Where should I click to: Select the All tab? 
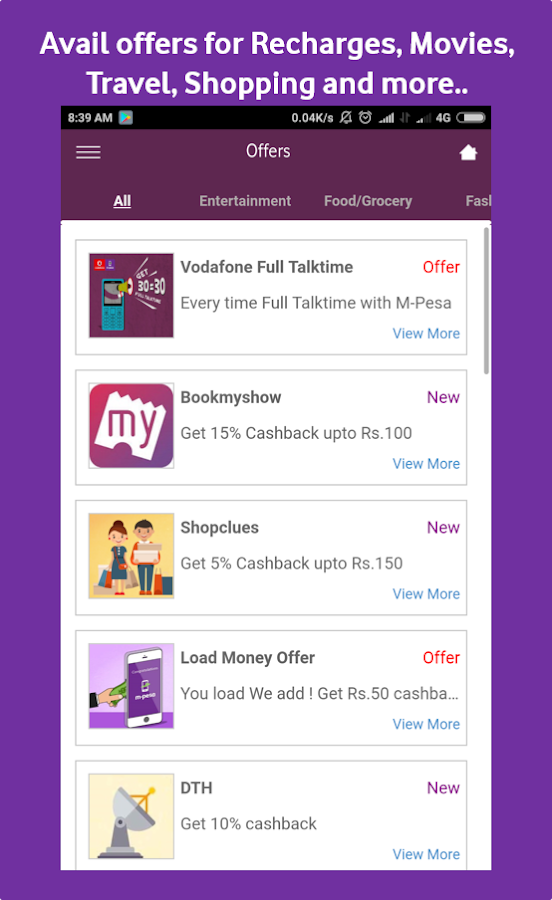tap(122, 201)
